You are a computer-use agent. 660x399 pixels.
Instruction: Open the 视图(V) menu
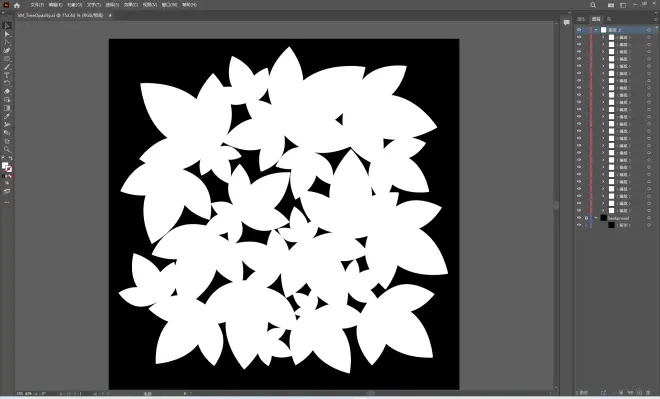[x=150, y=5]
